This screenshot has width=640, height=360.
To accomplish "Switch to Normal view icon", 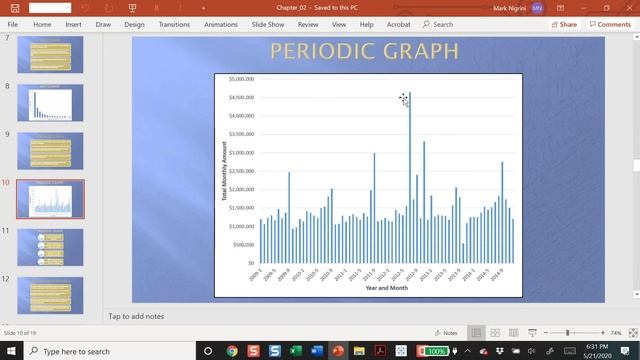I will click(x=476, y=333).
